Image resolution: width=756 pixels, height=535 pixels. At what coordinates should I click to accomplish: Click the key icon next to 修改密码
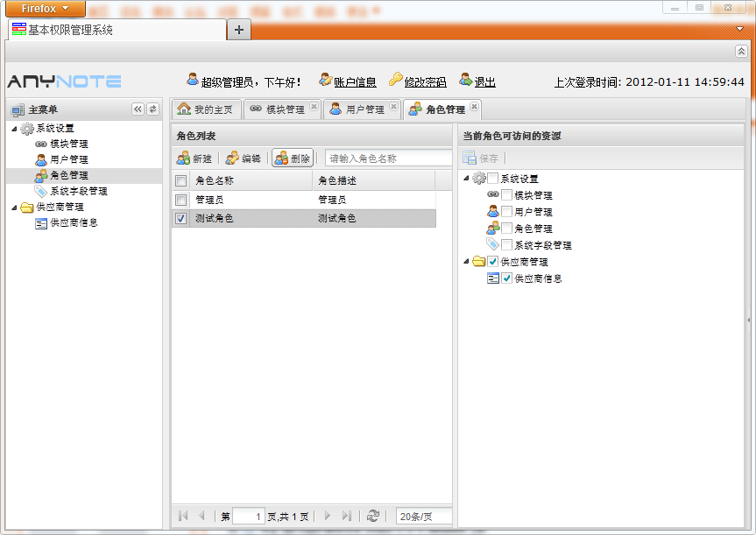pyautogui.click(x=396, y=79)
